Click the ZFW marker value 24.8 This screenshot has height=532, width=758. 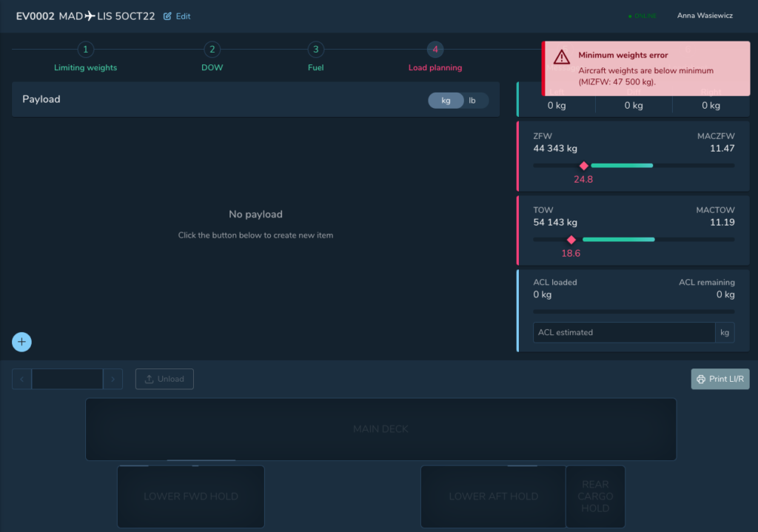pyautogui.click(x=583, y=179)
